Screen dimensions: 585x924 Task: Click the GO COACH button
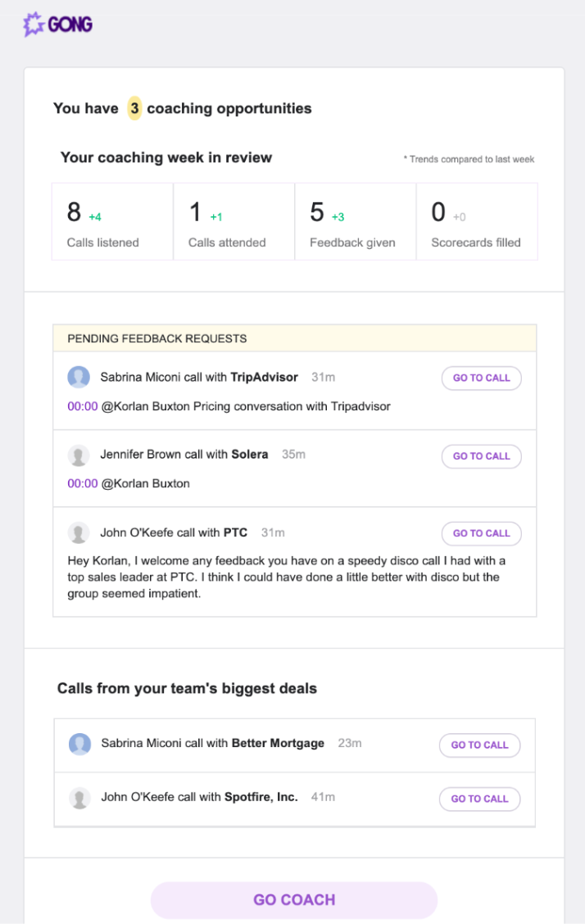pyautogui.click(x=294, y=900)
